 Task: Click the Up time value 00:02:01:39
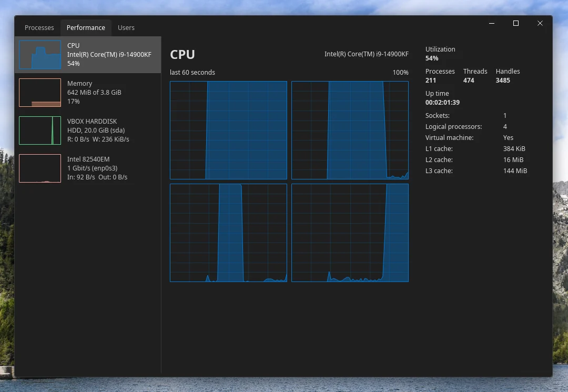tap(442, 103)
